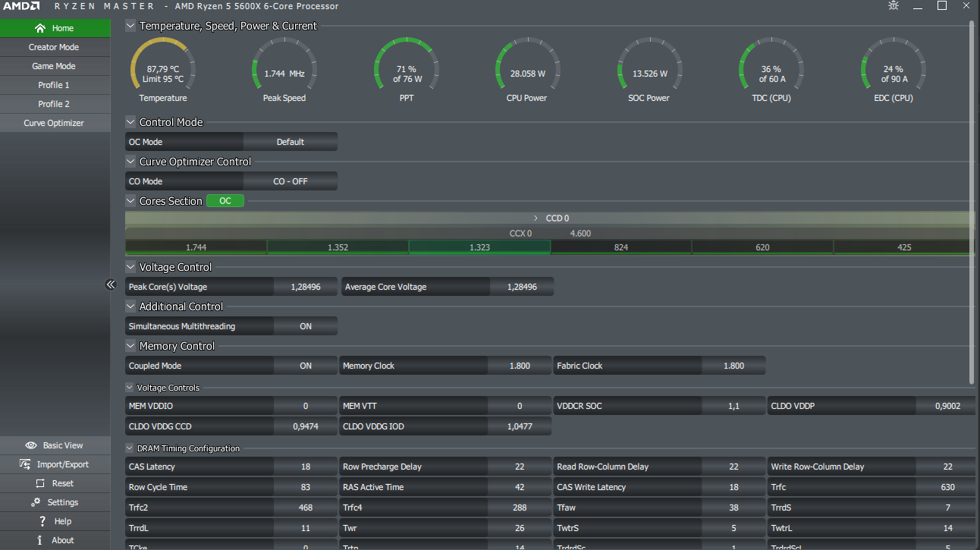The image size is (980, 550).
Task: Select the Game Mode profile
Action: [x=55, y=66]
